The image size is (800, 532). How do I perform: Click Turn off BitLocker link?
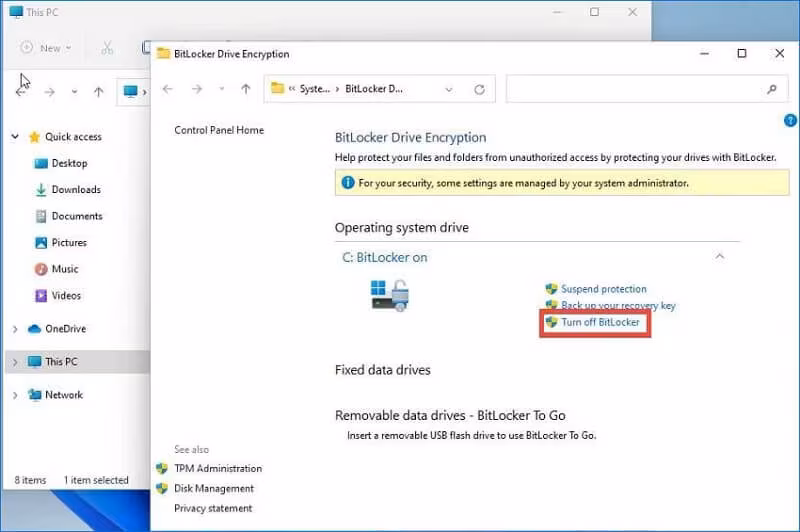[x=600, y=322]
